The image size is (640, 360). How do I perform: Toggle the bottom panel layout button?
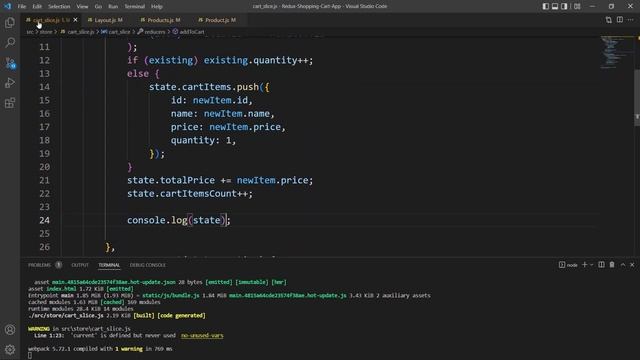tap(555, 6)
